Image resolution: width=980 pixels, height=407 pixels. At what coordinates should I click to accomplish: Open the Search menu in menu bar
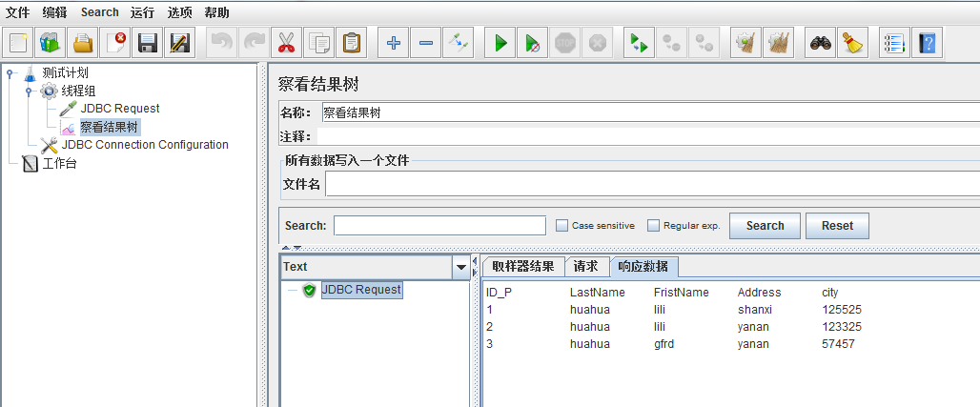click(99, 12)
